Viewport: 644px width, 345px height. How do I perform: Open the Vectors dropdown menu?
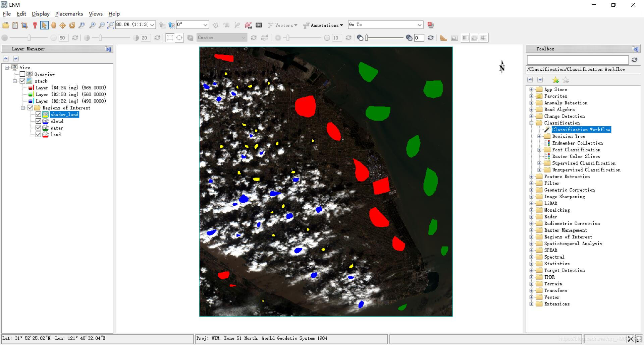pyautogui.click(x=282, y=25)
